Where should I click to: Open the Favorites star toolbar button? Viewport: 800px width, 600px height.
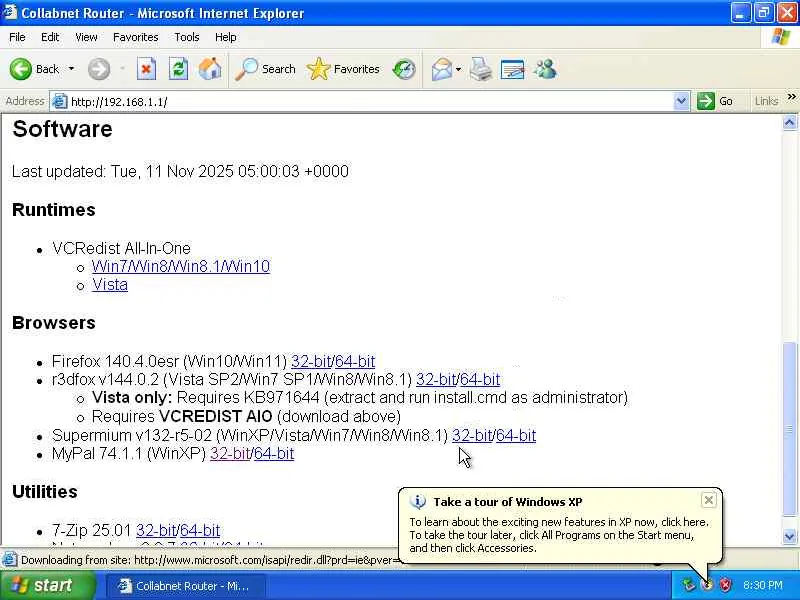343,69
